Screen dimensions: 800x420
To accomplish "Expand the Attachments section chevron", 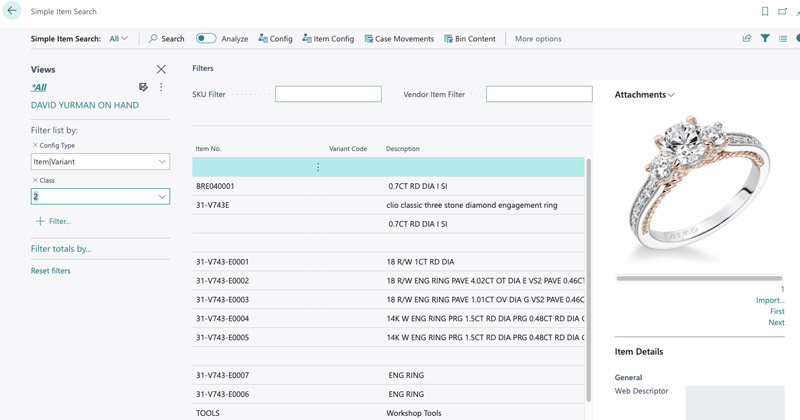I will (x=671, y=95).
